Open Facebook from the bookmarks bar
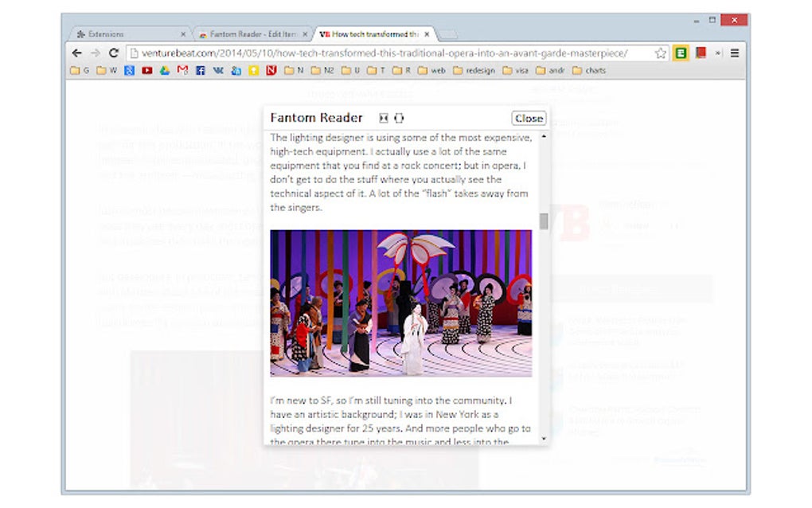 201,70
